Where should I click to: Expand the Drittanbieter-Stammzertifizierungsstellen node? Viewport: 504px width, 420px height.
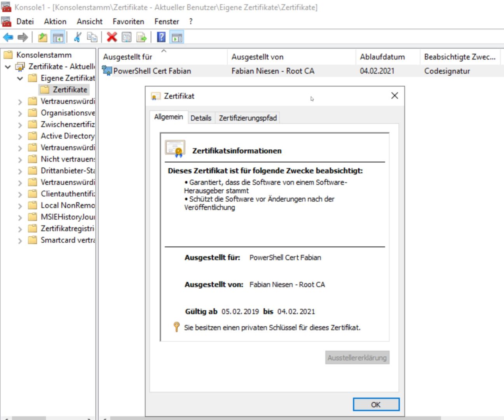[x=20, y=171]
